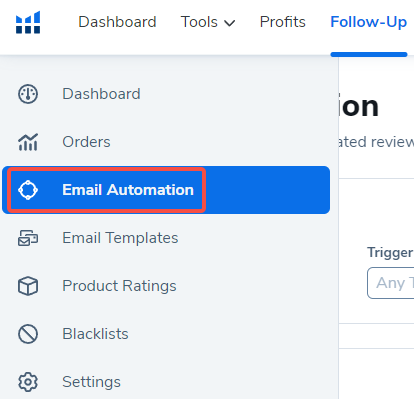The image size is (414, 399).
Task: Select the Product Ratings cube icon
Action: 28,286
